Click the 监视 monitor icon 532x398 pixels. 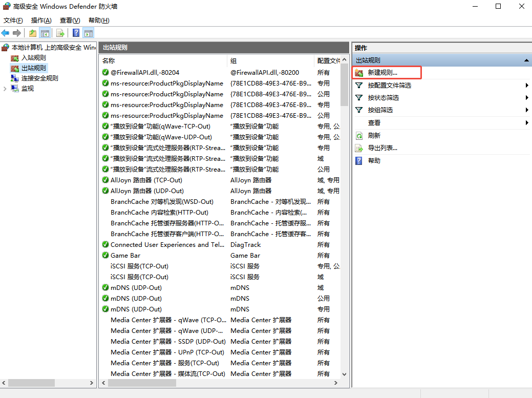(x=14, y=89)
